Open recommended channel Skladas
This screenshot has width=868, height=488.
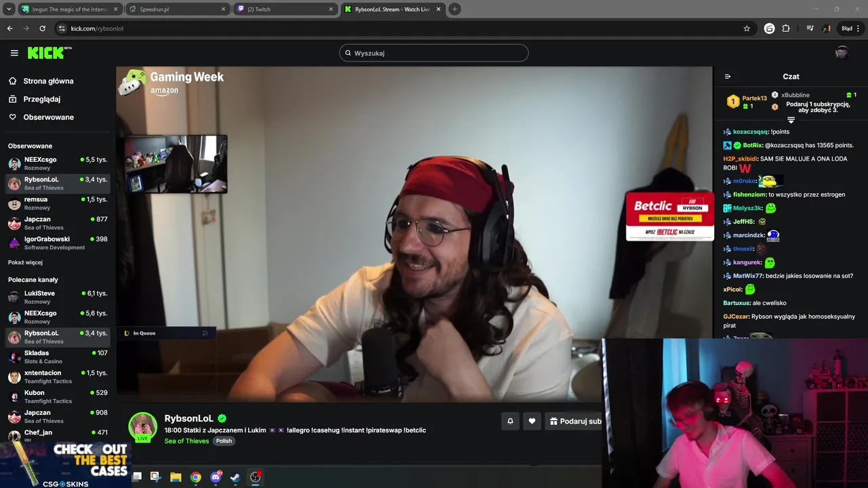[58, 357]
